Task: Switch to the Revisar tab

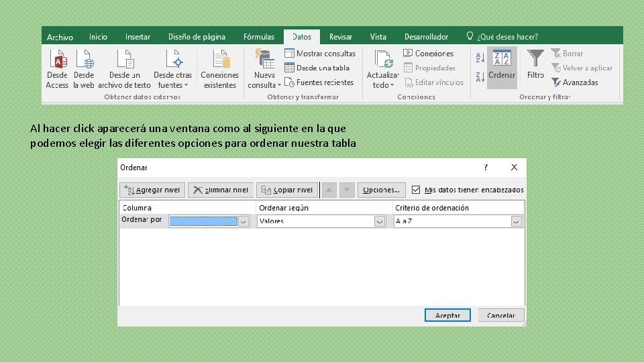Action: pyautogui.click(x=341, y=37)
